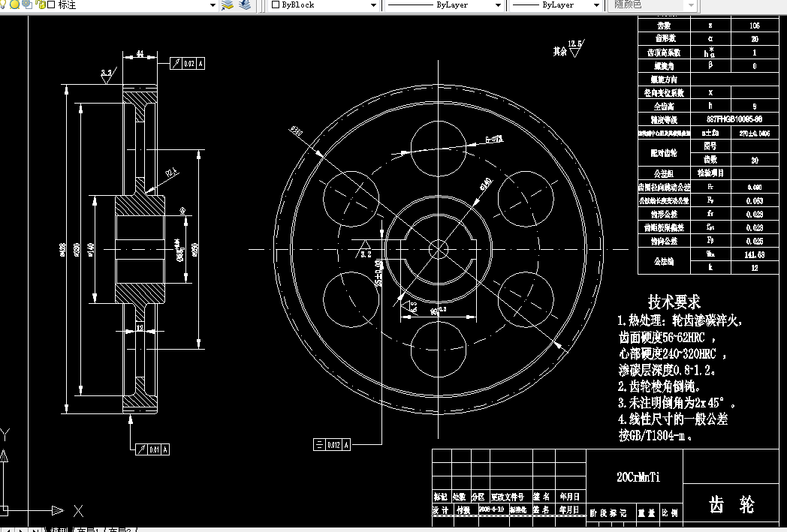Select the 0.090 tolerance value
The width and height of the screenshot is (787, 532).
pos(755,187)
